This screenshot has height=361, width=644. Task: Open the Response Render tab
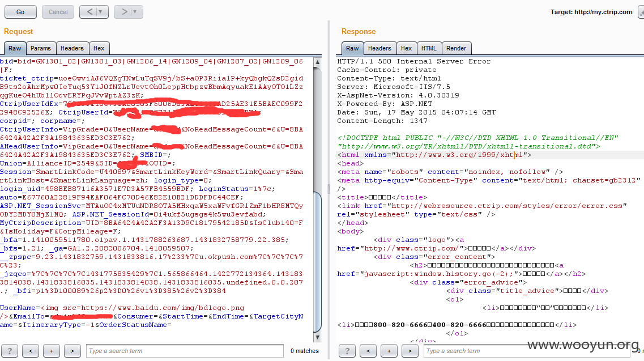[456, 48]
